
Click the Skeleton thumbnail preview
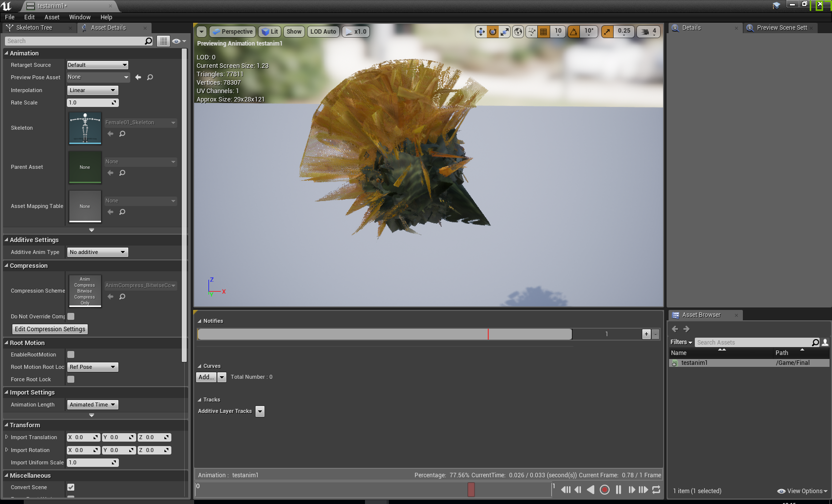85,128
